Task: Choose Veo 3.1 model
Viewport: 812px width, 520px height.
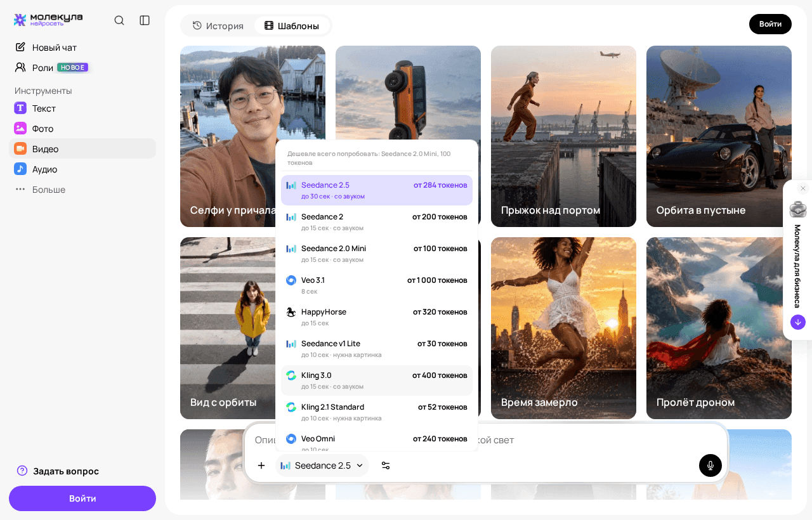Action: tap(377, 285)
